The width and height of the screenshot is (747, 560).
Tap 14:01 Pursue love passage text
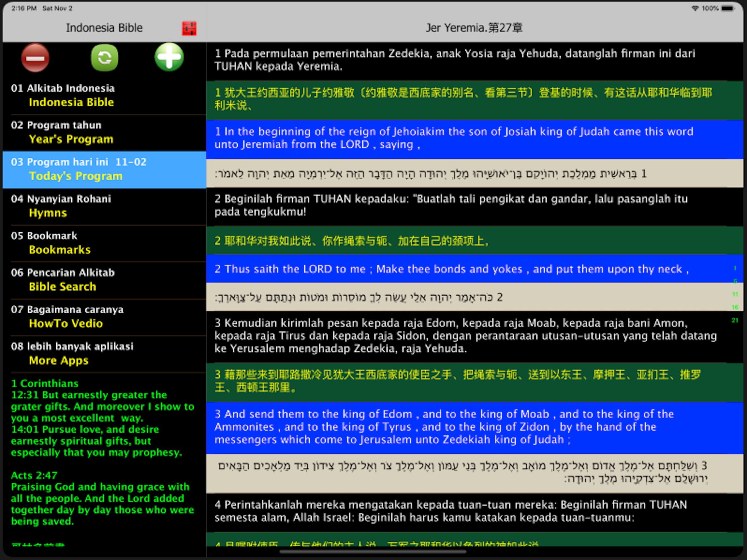click(97, 441)
